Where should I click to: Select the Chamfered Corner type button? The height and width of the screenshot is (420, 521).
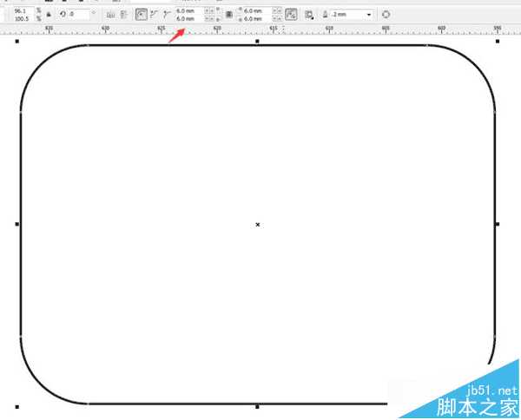[x=166, y=15]
